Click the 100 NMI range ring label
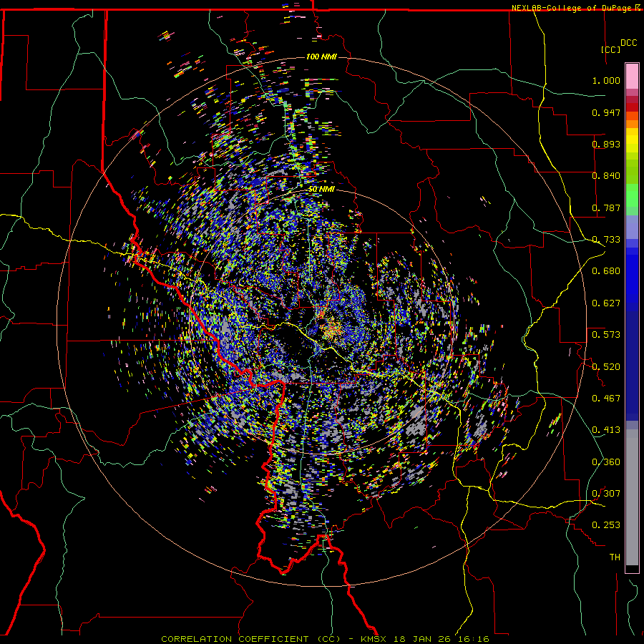The height and width of the screenshot is (644, 644). coord(321,57)
